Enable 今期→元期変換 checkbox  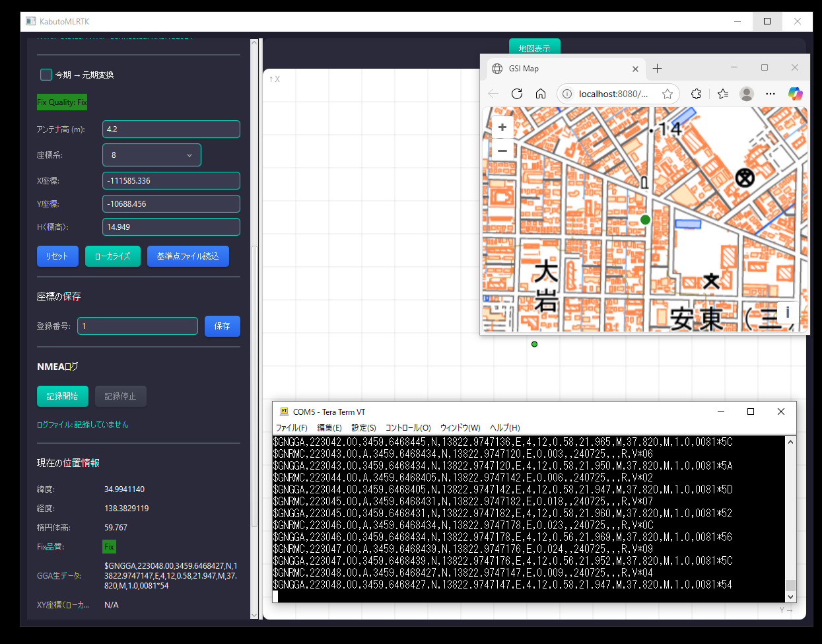pyautogui.click(x=46, y=75)
